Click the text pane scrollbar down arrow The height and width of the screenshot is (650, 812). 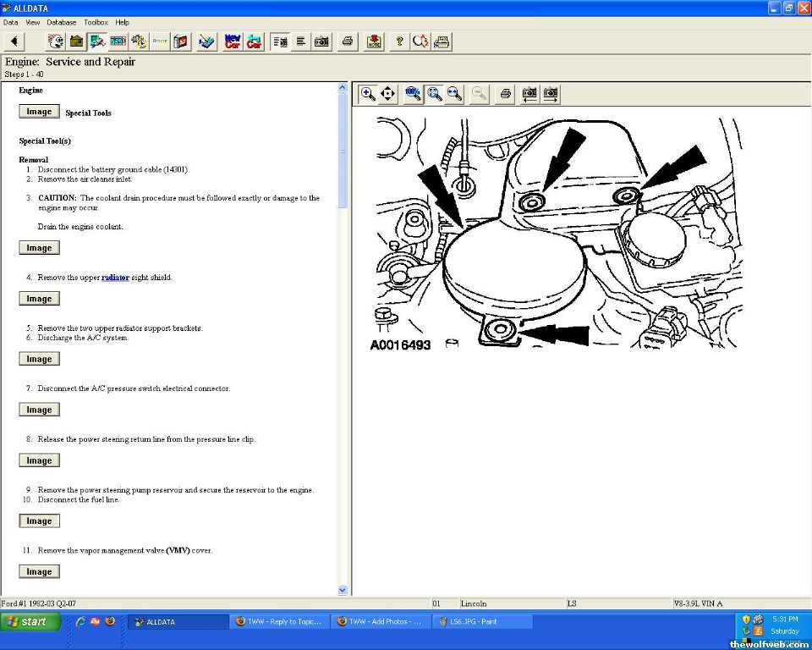pos(343,590)
